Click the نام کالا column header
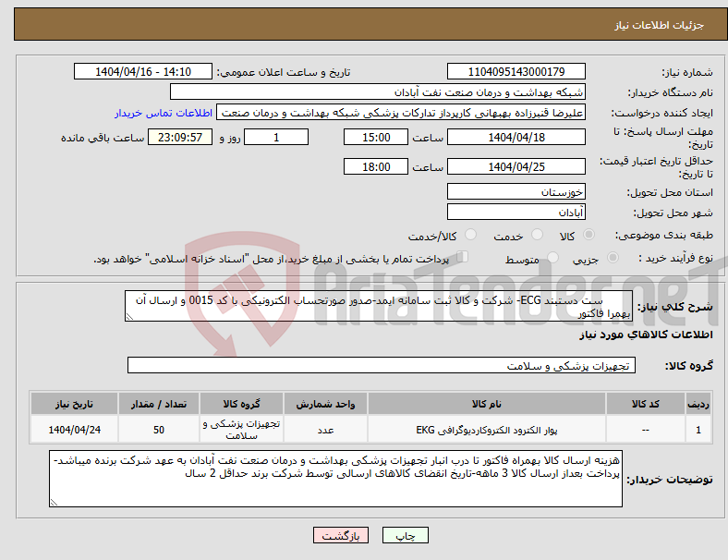The height and width of the screenshot is (560, 728). [487, 404]
